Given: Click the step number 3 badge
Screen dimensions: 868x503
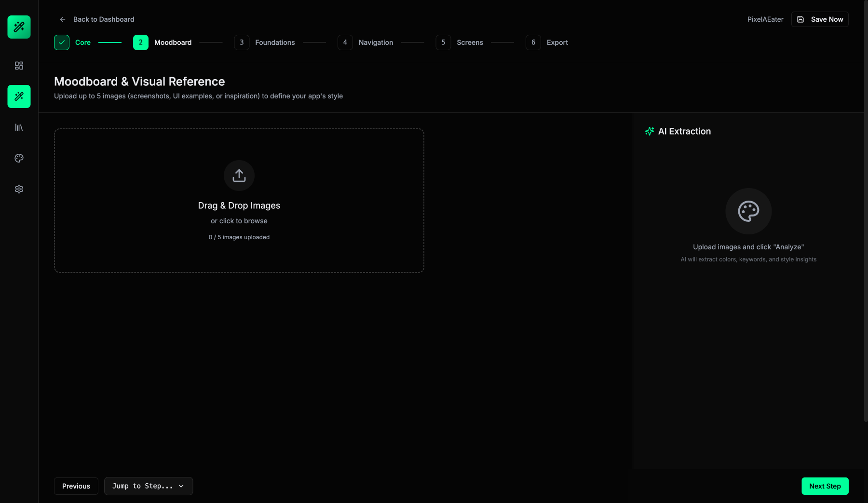Looking at the screenshot, I should tap(242, 42).
